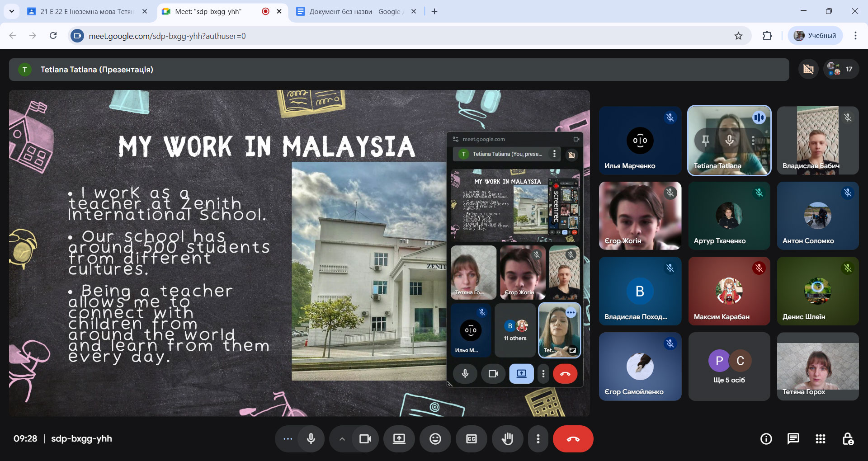This screenshot has height=461, width=868.
Task: Open the meeting chat panel
Action: pos(793,439)
